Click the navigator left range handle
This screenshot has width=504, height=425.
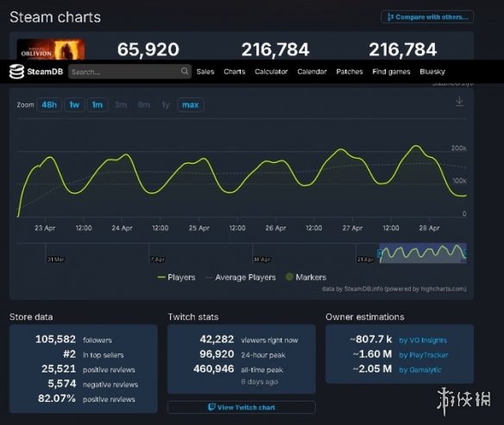click(x=380, y=253)
